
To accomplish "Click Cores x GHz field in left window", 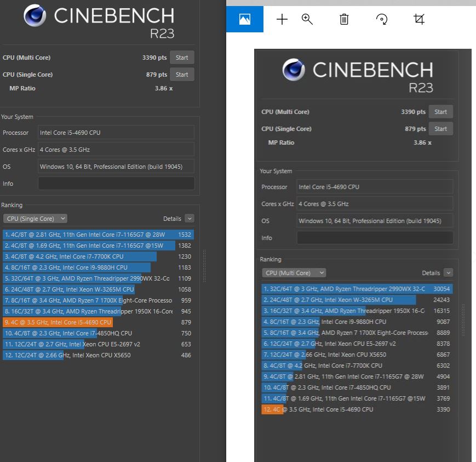I will (116, 150).
